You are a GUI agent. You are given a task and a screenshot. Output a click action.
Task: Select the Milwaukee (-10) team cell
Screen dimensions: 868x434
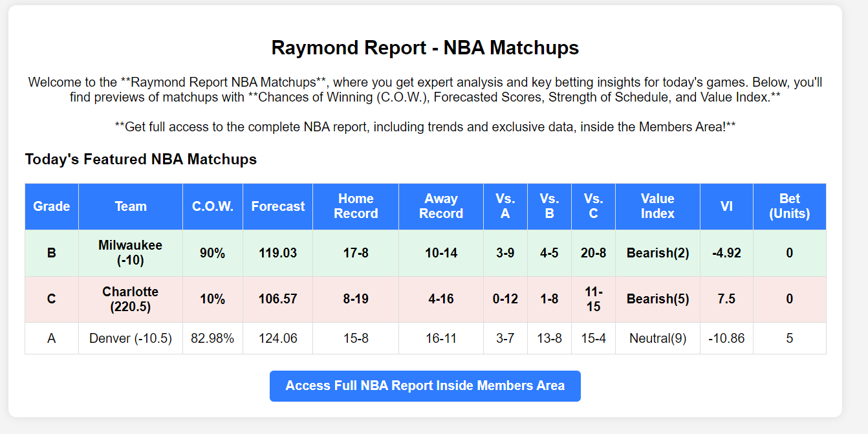[131, 253]
